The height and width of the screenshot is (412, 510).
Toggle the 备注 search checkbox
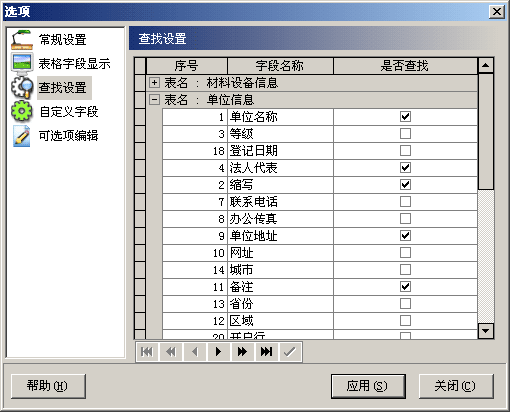pyautogui.click(x=405, y=287)
